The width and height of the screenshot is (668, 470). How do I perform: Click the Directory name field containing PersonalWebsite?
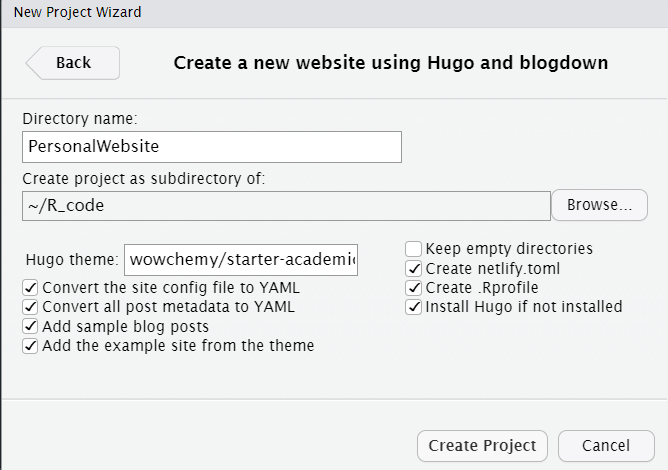[212, 147]
